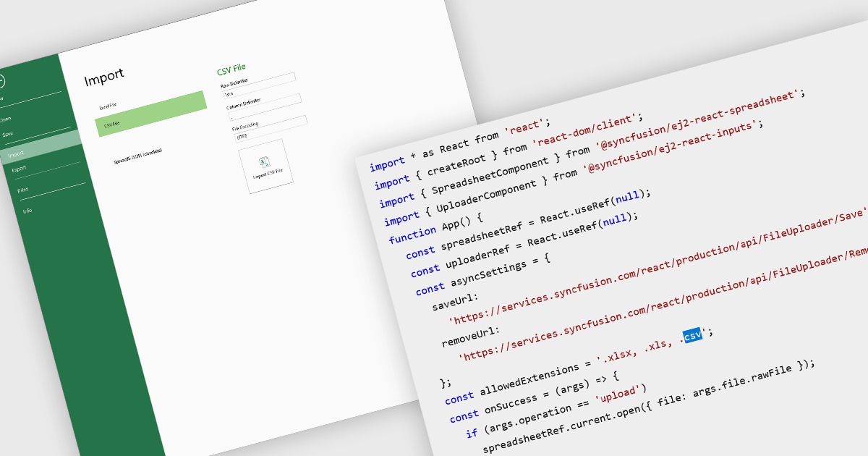This screenshot has height=456, width=868.
Task: Click the const asyncSettings line in code
Action: pos(483,276)
